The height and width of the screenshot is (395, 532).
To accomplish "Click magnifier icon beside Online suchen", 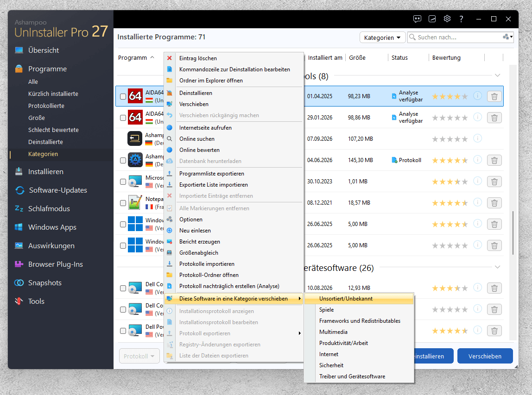I will coord(169,138).
